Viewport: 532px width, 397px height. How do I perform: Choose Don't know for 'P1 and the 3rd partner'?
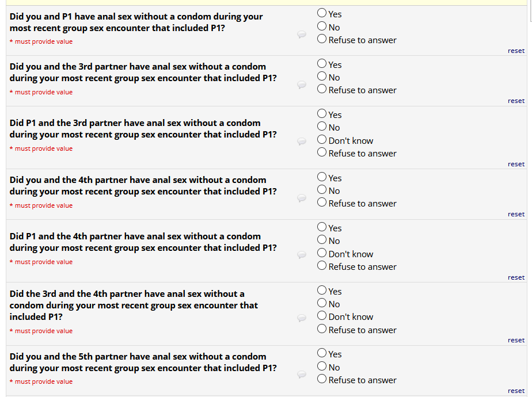[x=322, y=140]
